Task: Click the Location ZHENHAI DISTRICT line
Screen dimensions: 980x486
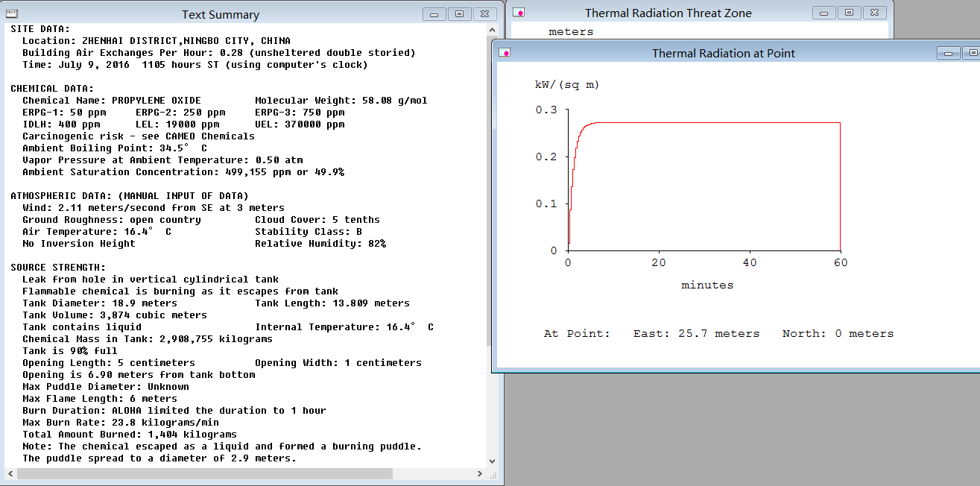Action: [x=157, y=40]
